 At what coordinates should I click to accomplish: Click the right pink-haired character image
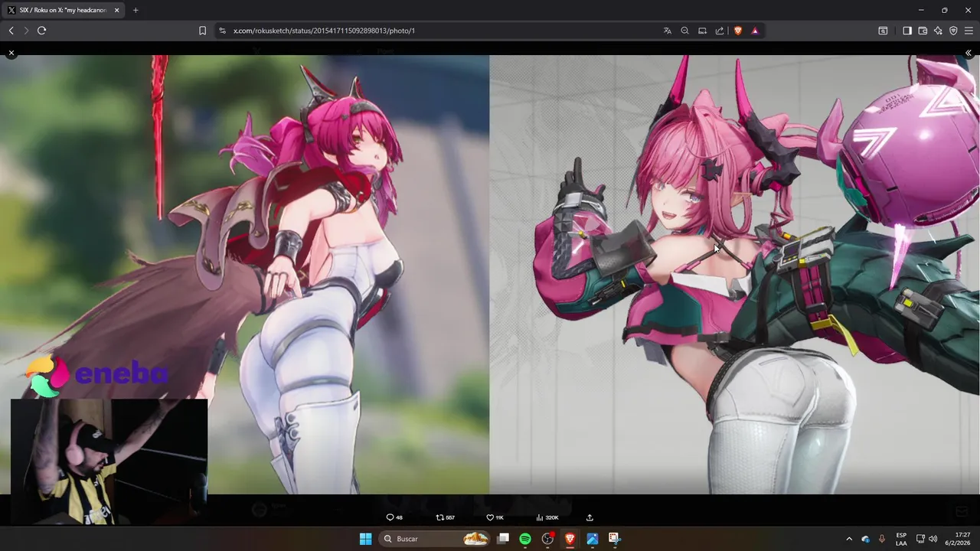click(735, 274)
